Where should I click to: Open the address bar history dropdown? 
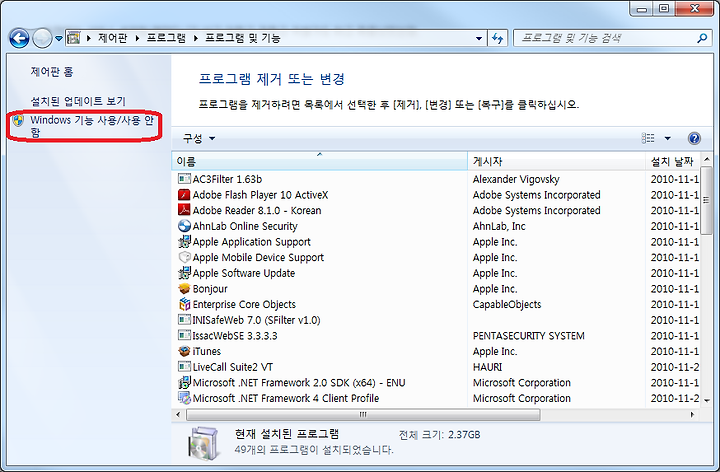tap(479, 39)
